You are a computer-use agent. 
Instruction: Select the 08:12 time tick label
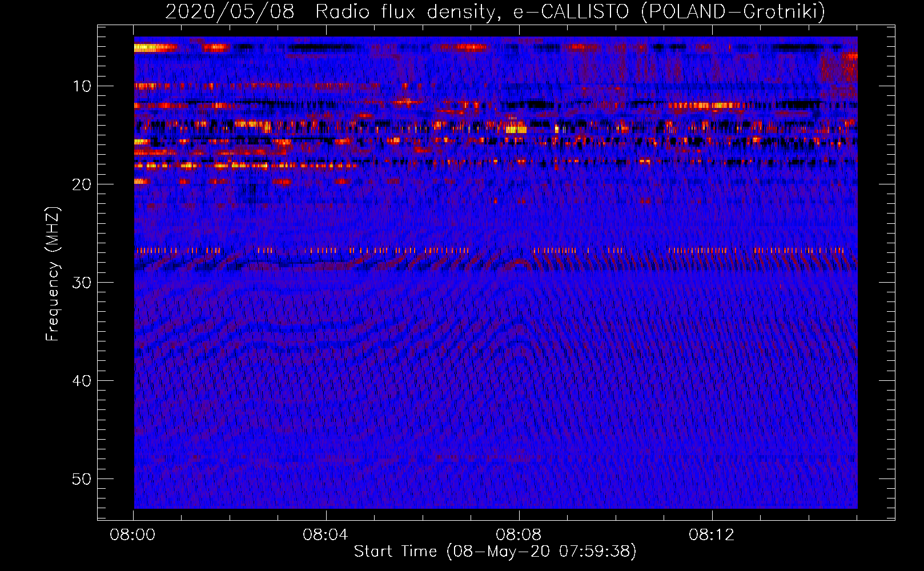point(712,535)
